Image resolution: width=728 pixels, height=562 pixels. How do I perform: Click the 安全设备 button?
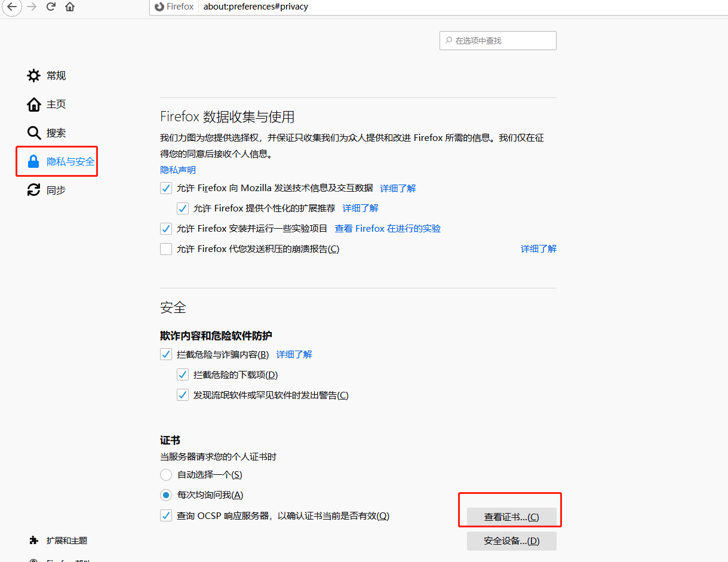coord(512,541)
